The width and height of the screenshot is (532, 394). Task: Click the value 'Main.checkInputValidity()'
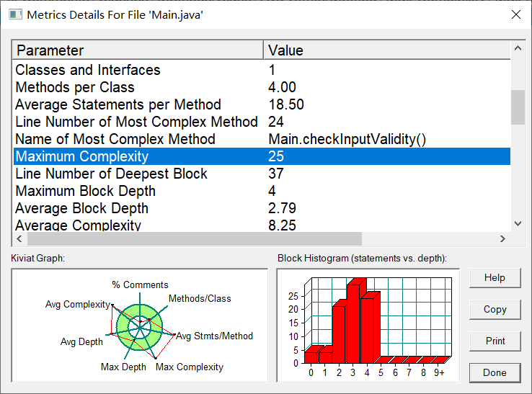click(x=347, y=139)
